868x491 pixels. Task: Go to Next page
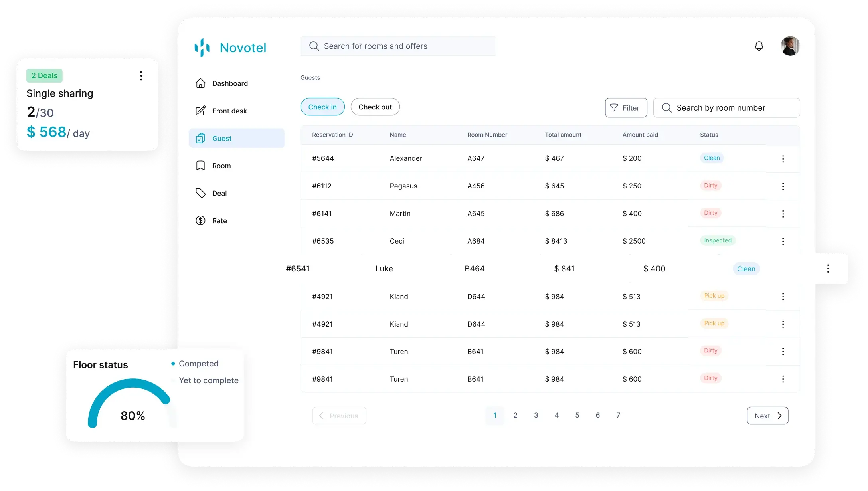[x=767, y=416]
